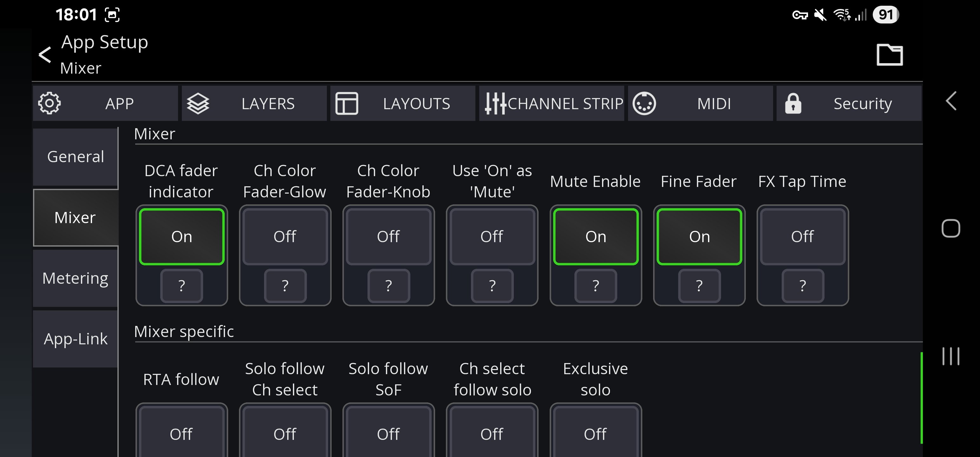Click the stacked layers icon
The width and height of the screenshot is (980, 457).
[x=198, y=103]
